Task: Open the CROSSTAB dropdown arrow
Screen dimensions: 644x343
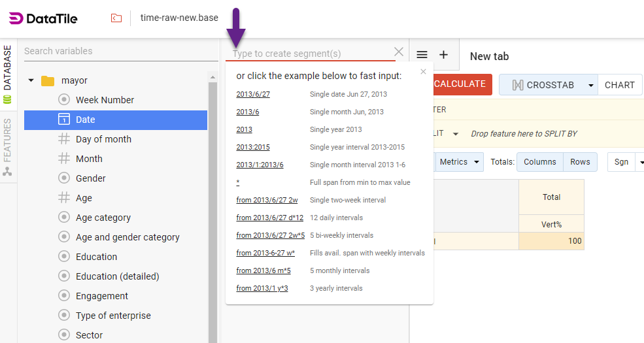Action: point(590,85)
